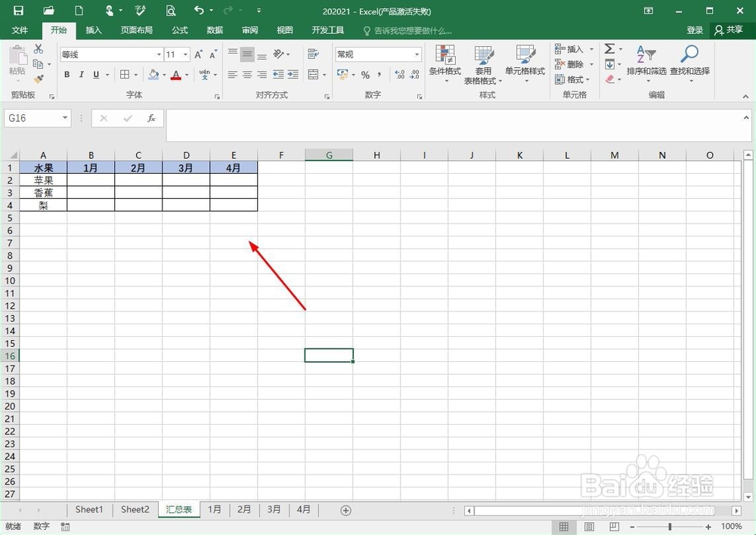Viewport: 756px width, 535px height.
Task: Toggle middle vertical alignment
Action: [x=247, y=54]
